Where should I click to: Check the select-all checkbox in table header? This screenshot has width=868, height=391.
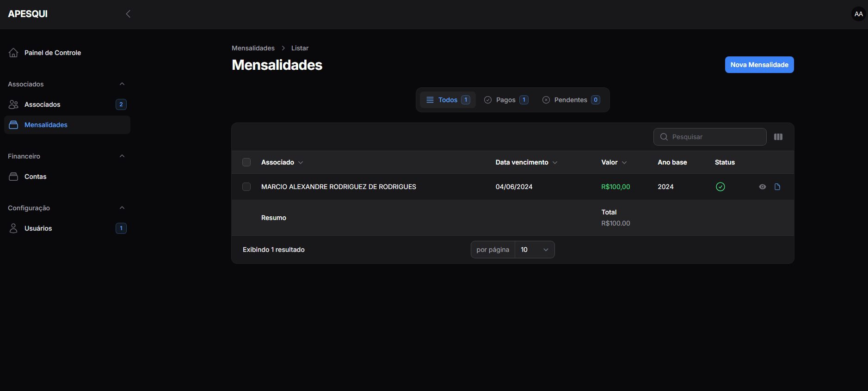coord(246,162)
